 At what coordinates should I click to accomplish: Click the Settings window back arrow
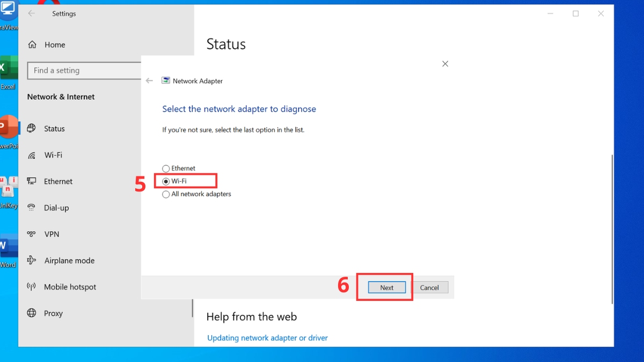(x=32, y=13)
